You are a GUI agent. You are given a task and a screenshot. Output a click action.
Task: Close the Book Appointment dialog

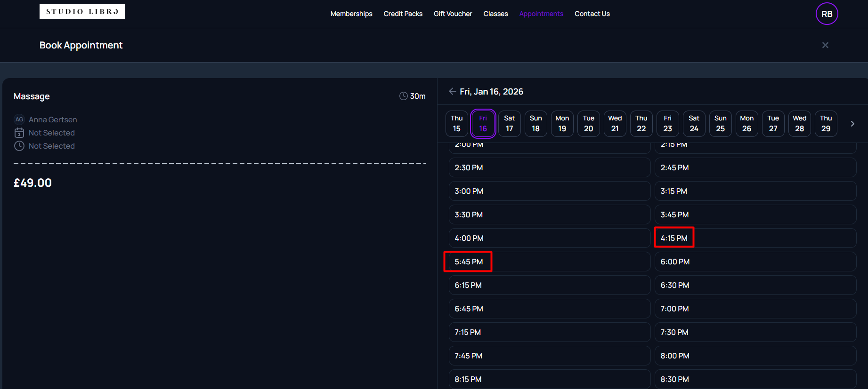[825, 45]
